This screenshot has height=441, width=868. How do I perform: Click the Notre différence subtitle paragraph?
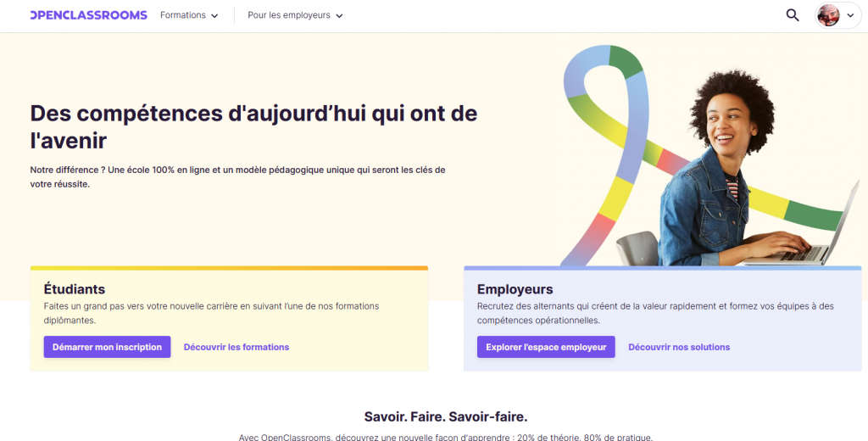(x=237, y=176)
